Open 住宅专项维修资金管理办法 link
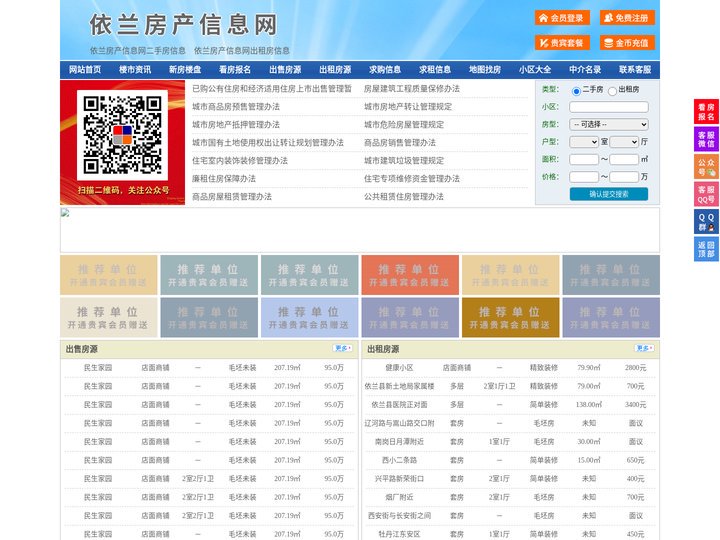Image resolution: width=720 pixels, height=540 pixels. [x=412, y=178]
